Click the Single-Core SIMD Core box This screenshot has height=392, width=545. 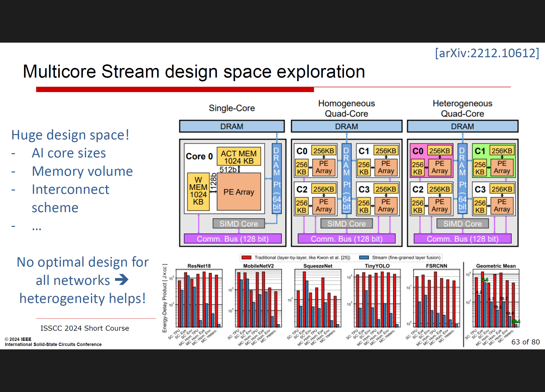pyautogui.click(x=239, y=224)
